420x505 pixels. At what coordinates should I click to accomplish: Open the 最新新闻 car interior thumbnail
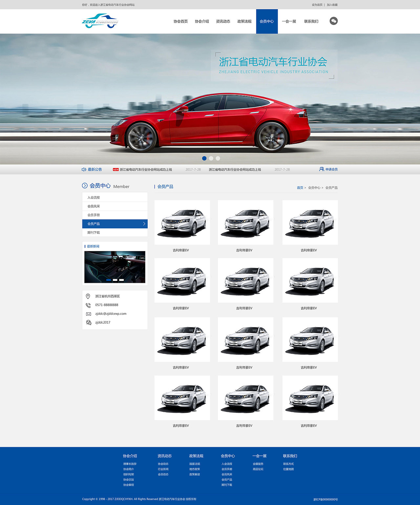click(115, 267)
